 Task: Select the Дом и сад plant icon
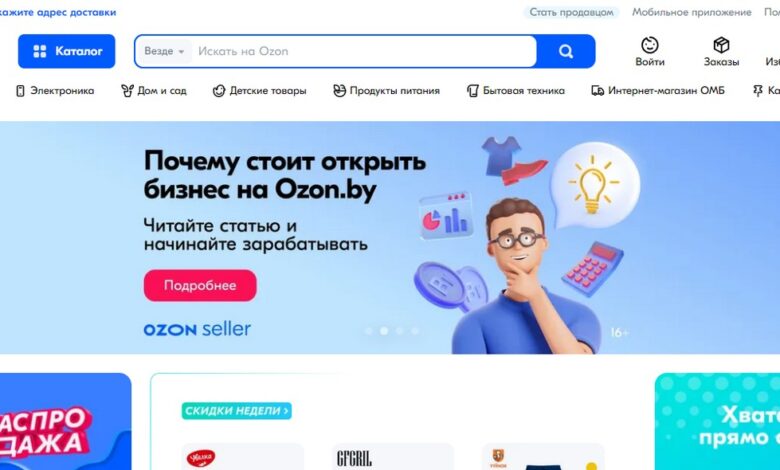[127, 91]
